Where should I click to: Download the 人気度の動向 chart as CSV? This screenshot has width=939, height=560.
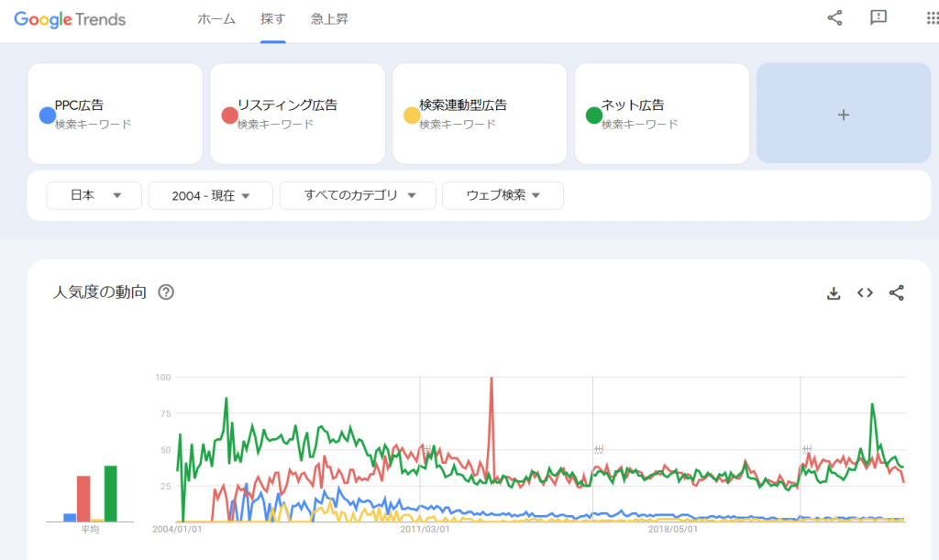coord(834,293)
